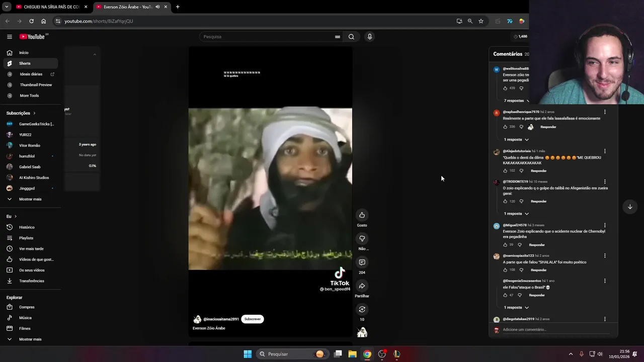
Task: Open Thumbnail Preview in the sidebar
Action: pyautogui.click(x=30, y=85)
